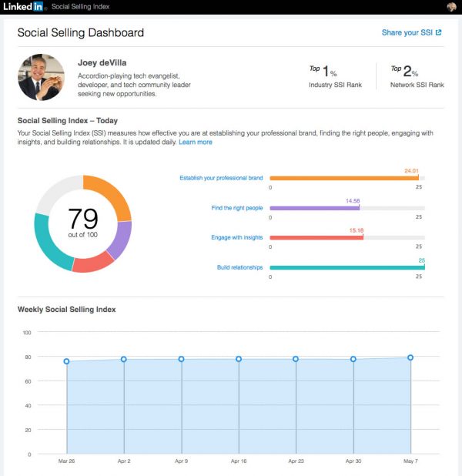Click the 14.58 score value

pos(353,201)
